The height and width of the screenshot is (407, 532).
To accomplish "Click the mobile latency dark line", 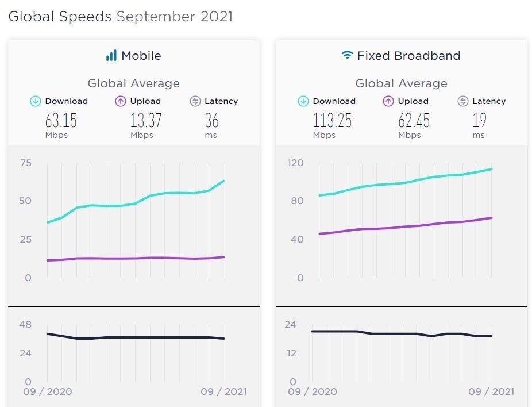I will coord(136,337).
